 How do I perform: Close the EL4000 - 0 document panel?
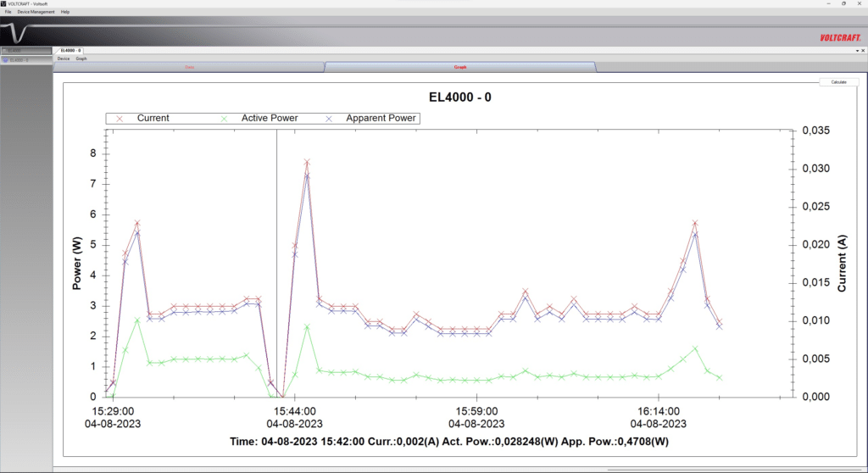point(863,51)
